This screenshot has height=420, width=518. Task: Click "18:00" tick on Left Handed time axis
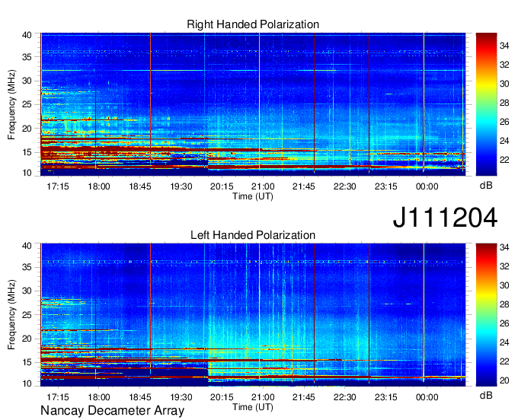(x=99, y=397)
